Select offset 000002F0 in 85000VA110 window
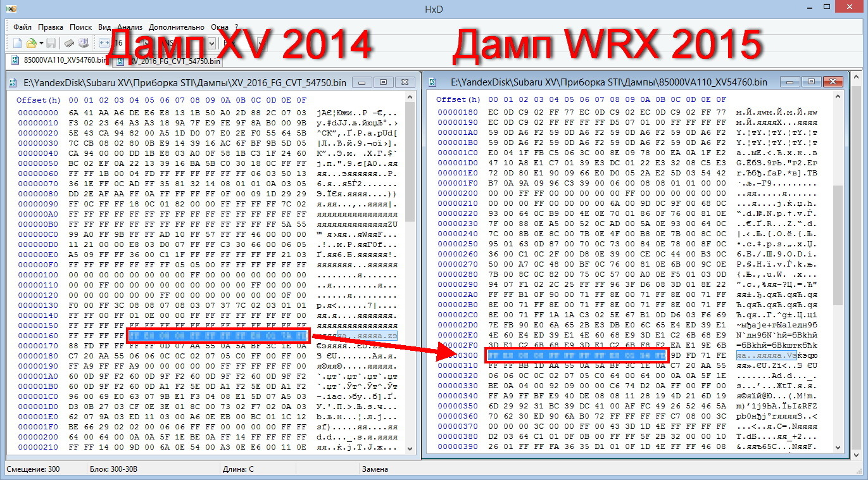 (x=458, y=346)
